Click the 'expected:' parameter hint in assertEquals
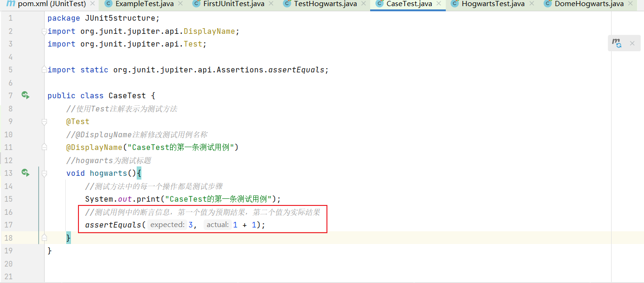 tap(167, 225)
